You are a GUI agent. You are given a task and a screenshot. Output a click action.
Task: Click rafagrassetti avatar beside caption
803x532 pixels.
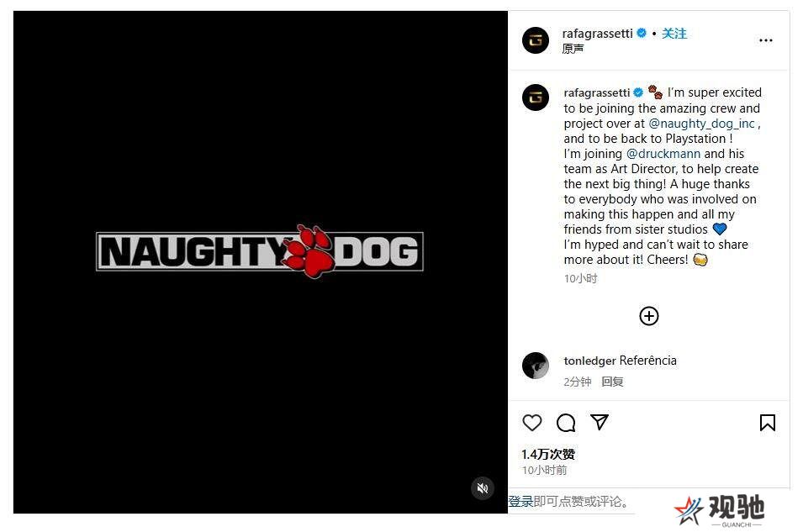[x=535, y=97]
